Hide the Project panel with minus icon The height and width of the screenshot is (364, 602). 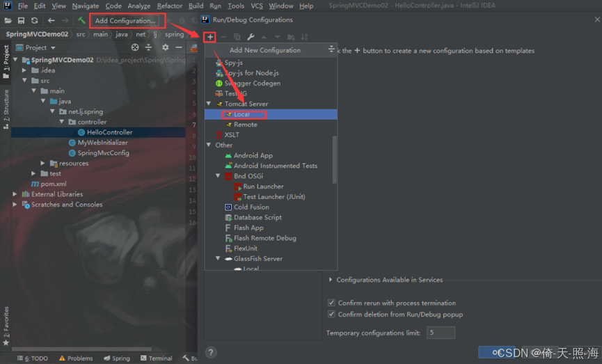pyautogui.click(x=179, y=47)
